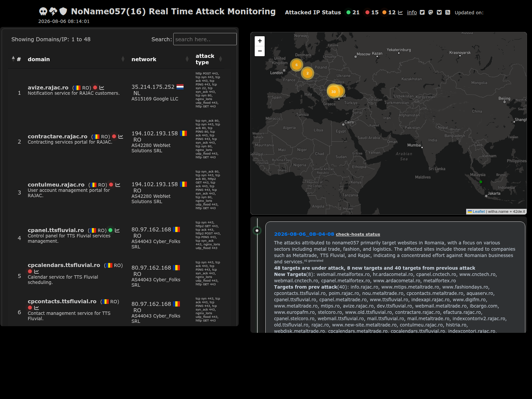Click the red status dot for cpcalendars.ttsfluvial.ro

(x=30, y=271)
